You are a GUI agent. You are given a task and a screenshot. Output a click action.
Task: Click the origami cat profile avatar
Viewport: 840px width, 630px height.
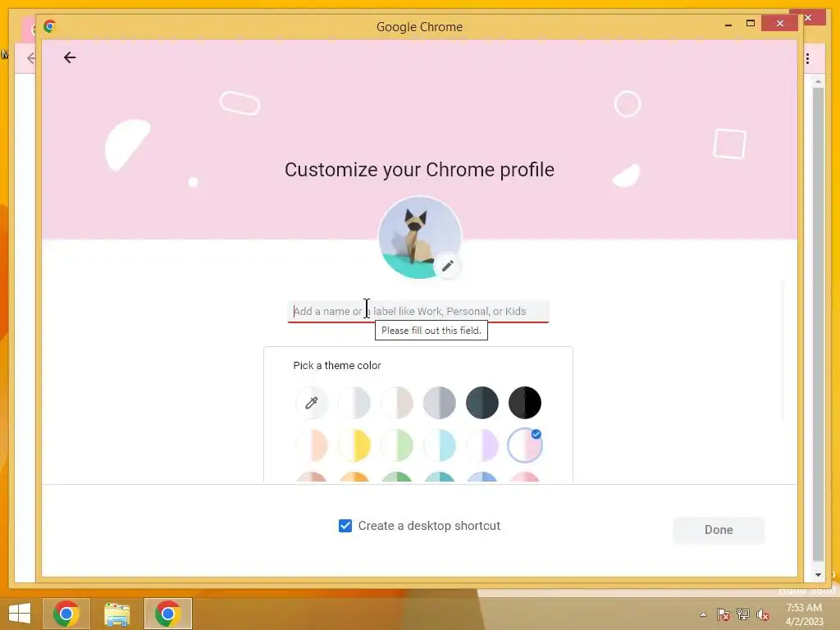point(419,237)
